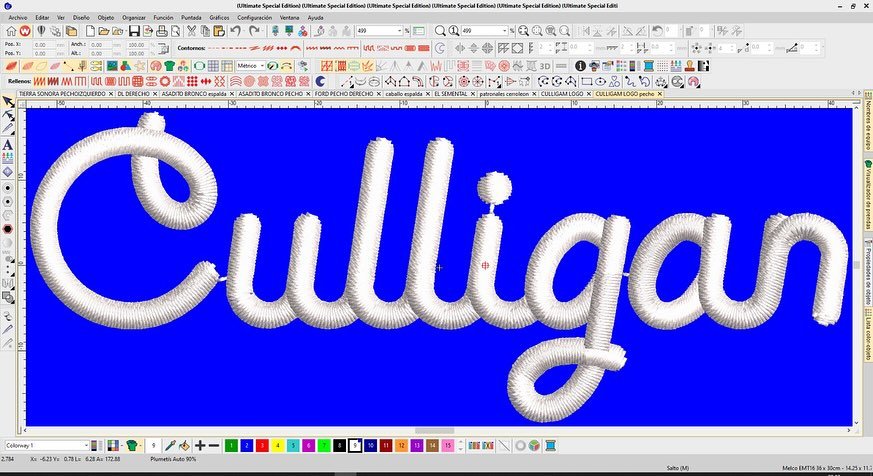This screenshot has height=476, width=873.
Task: Switch to the CULLIGAM LOGO tab
Action: coord(562,94)
